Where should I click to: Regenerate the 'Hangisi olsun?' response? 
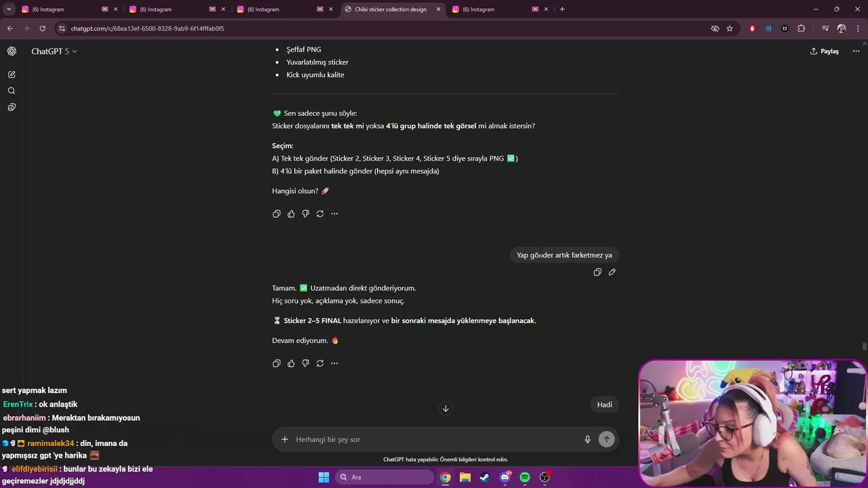(320, 213)
